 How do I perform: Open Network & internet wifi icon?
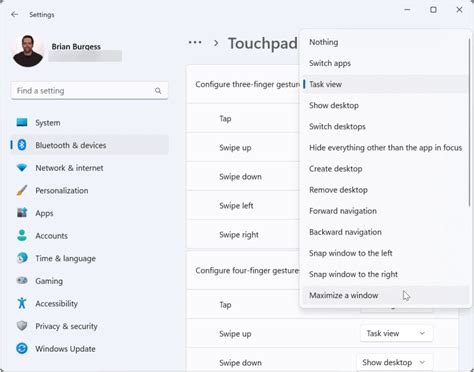(x=22, y=168)
